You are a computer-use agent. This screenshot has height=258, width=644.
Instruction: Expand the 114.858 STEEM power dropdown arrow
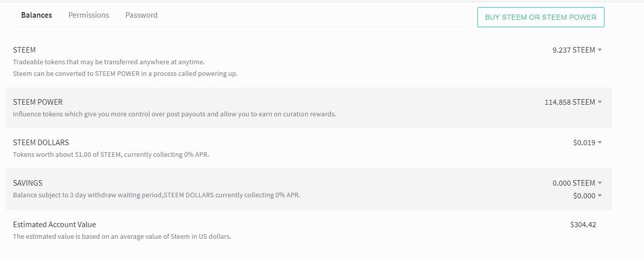pos(600,102)
